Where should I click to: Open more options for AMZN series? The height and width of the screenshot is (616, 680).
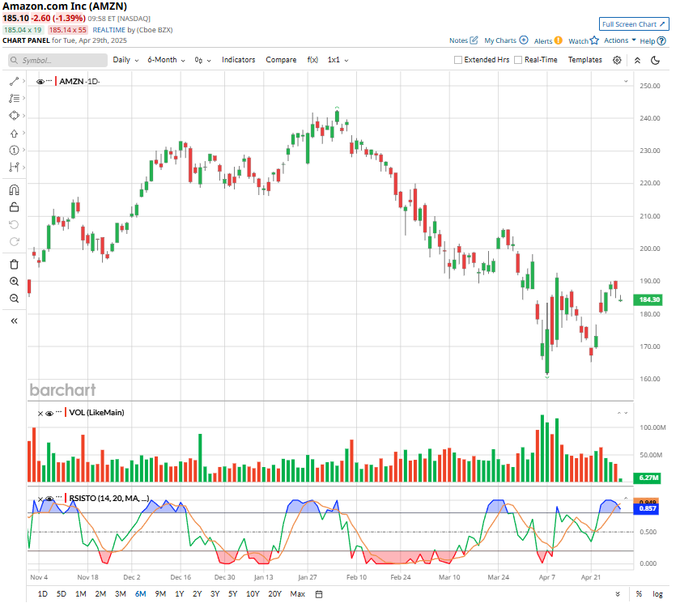(49, 81)
